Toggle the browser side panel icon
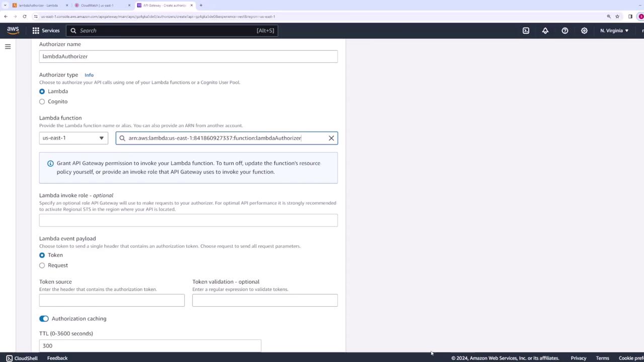The height and width of the screenshot is (362, 644). click(630, 17)
